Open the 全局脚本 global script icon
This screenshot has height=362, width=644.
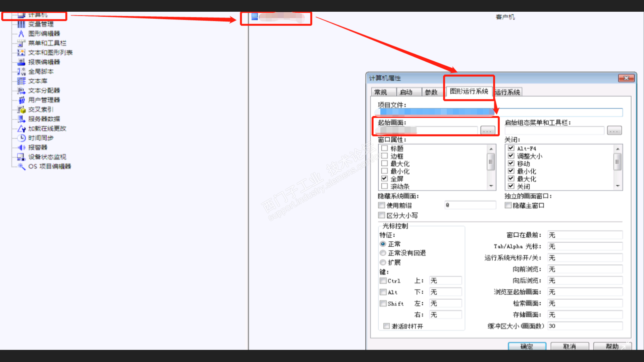[x=21, y=71]
